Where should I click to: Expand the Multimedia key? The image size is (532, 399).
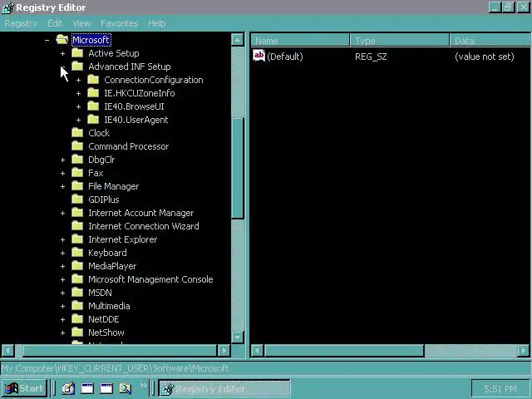pyautogui.click(x=63, y=306)
